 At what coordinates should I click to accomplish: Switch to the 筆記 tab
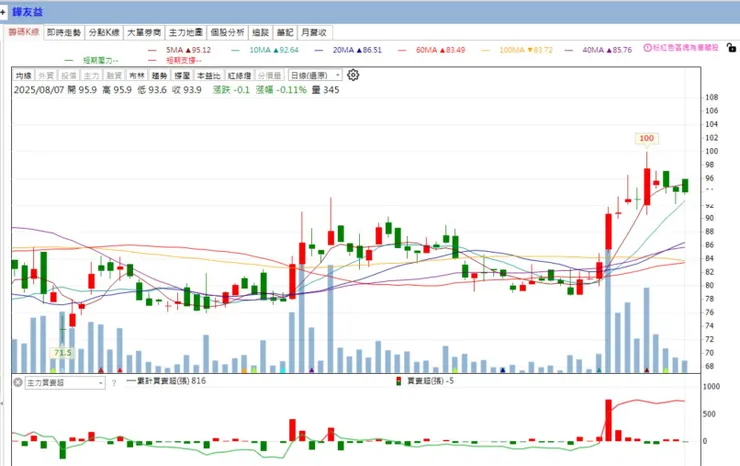tap(285, 33)
